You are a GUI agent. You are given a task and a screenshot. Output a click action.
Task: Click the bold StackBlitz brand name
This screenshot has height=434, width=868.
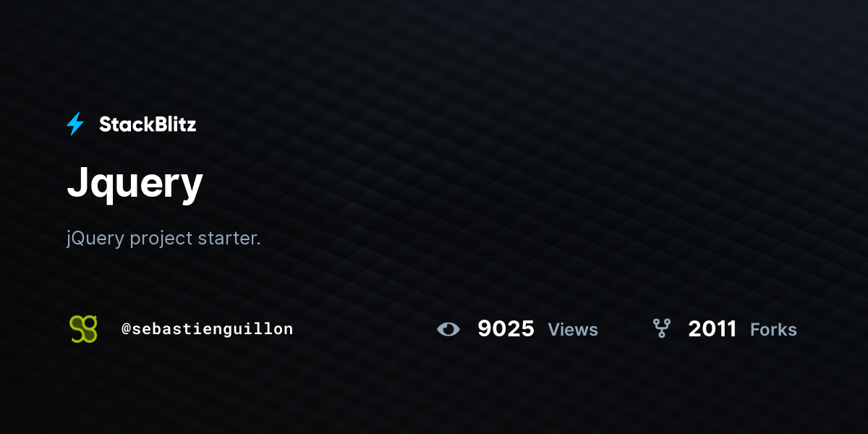[x=148, y=124]
